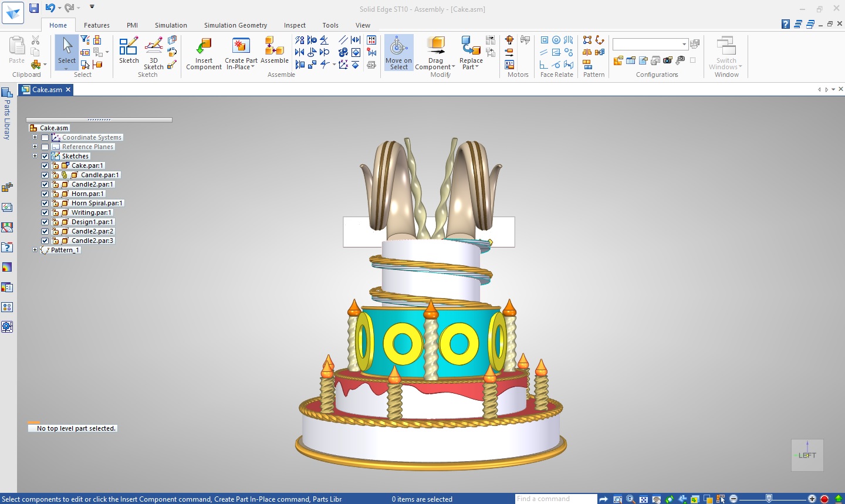Click the Switch Windows button
845x504 pixels.
(726, 53)
